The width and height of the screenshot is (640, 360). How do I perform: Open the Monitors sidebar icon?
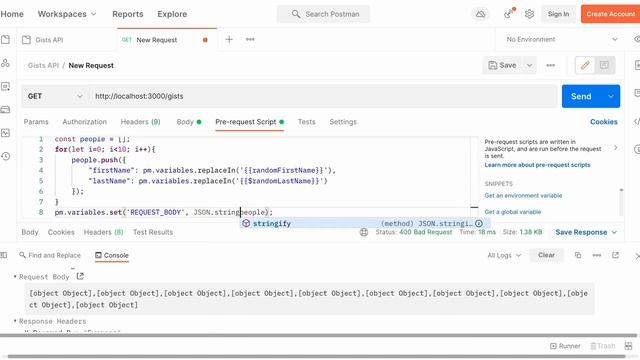[5, 133]
